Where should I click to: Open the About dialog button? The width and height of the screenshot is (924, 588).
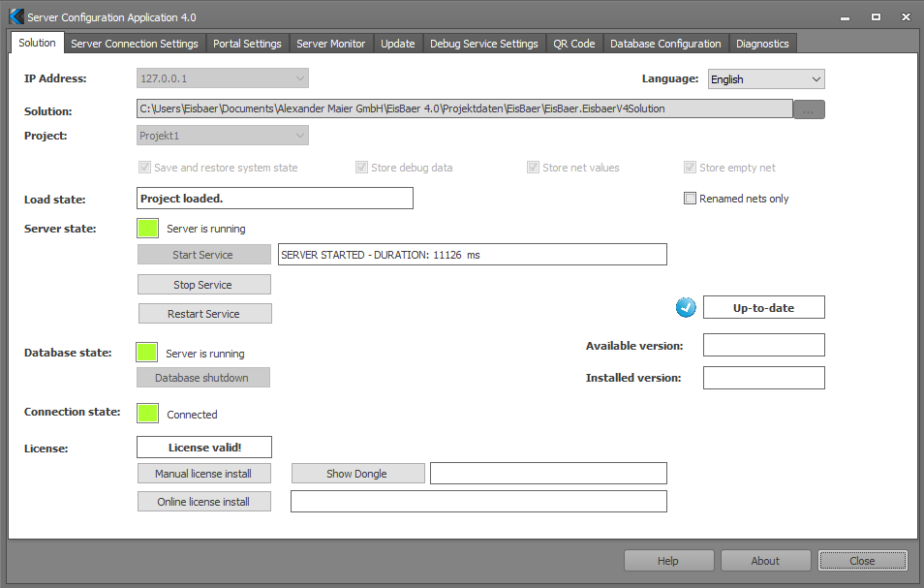765,561
